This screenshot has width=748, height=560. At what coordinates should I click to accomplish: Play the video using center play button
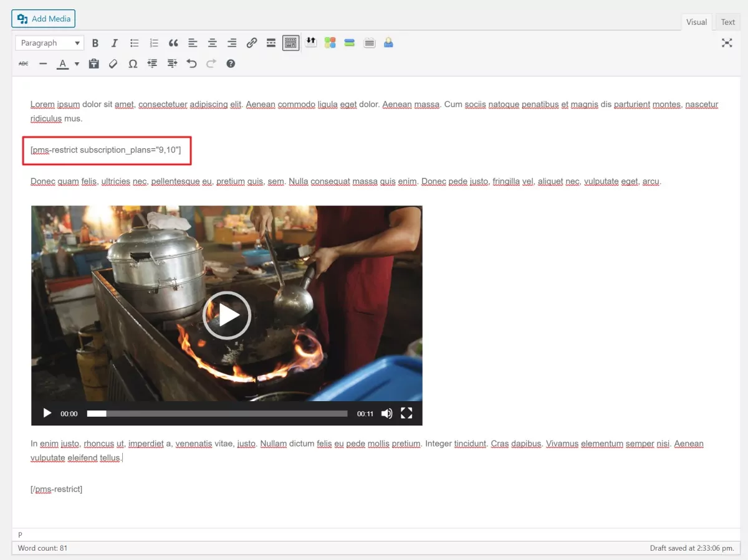(x=227, y=315)
